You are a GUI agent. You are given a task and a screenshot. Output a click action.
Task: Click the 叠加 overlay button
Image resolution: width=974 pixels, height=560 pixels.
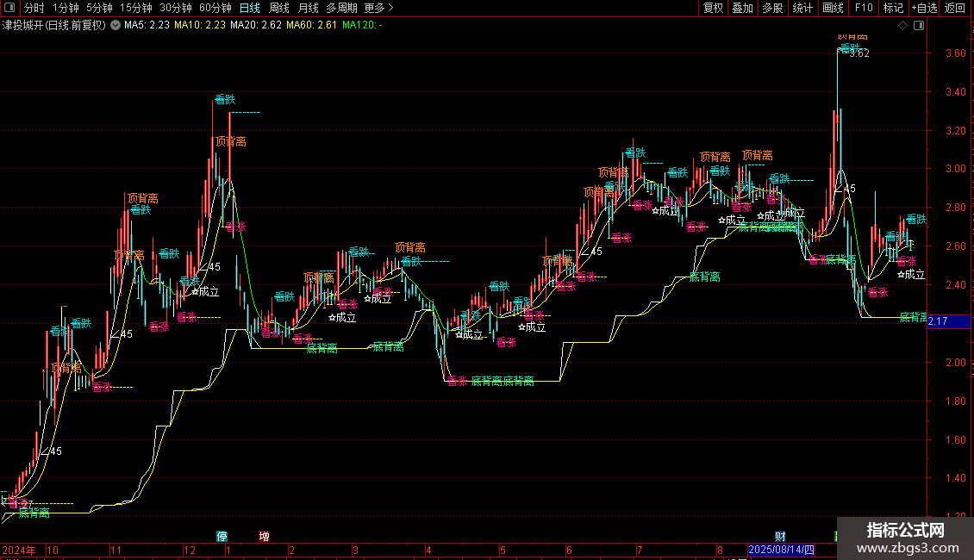point(742,8)
